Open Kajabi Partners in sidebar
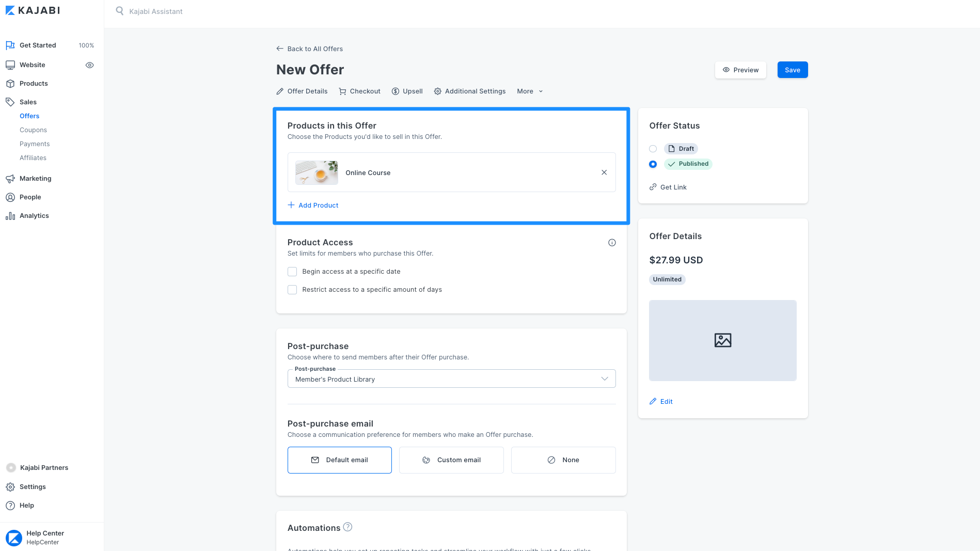 coord(44,468)
